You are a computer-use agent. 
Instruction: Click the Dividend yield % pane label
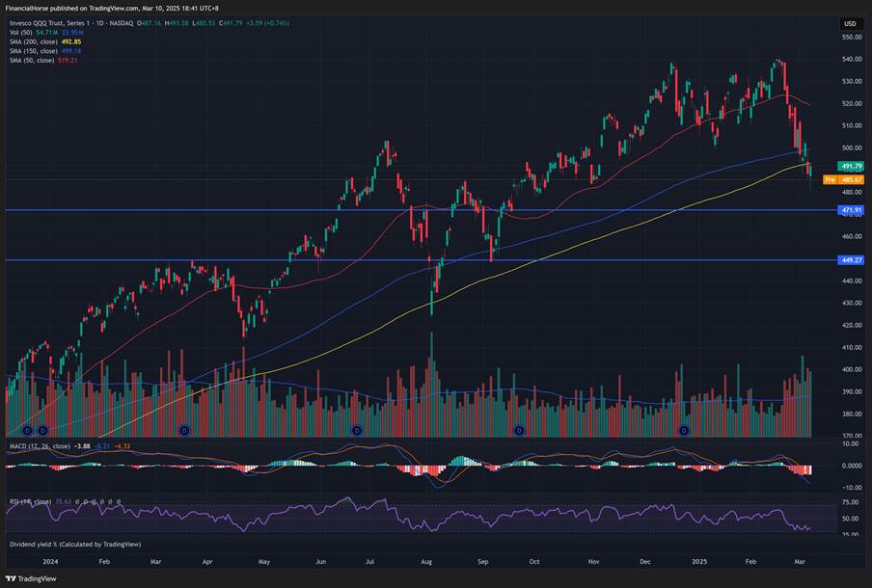tap(75, 544)
